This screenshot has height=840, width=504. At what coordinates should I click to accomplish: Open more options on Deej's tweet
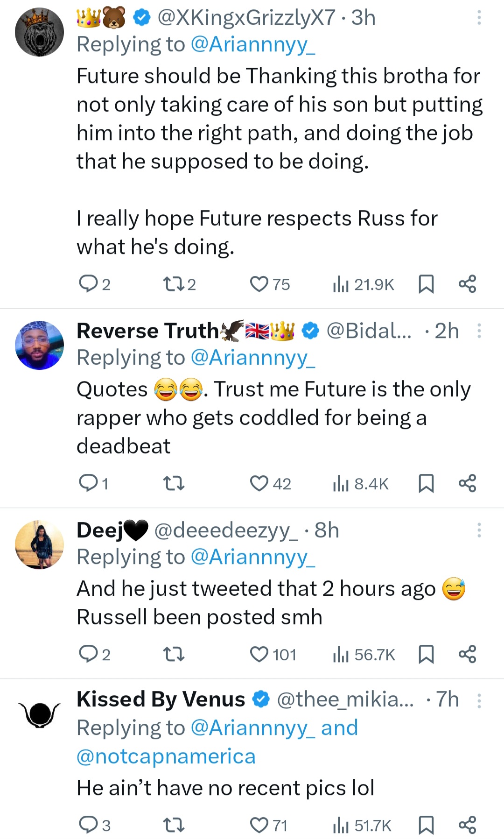479,530
